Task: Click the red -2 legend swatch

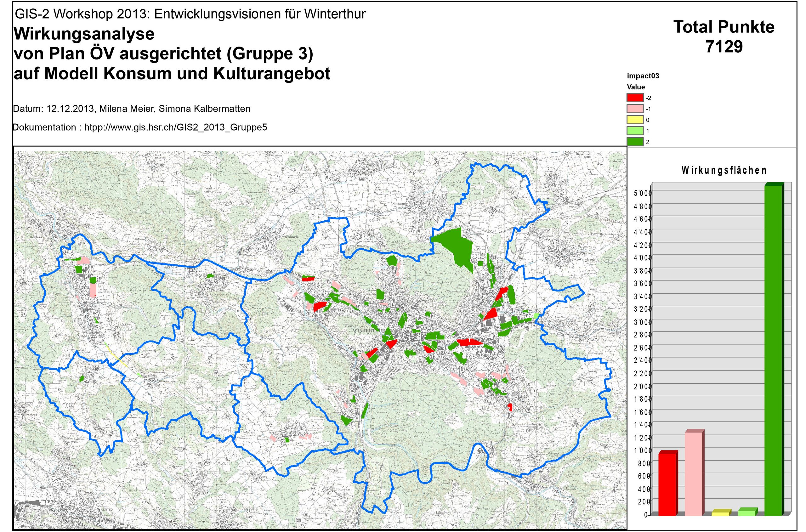Action: [x=635, y=98]
